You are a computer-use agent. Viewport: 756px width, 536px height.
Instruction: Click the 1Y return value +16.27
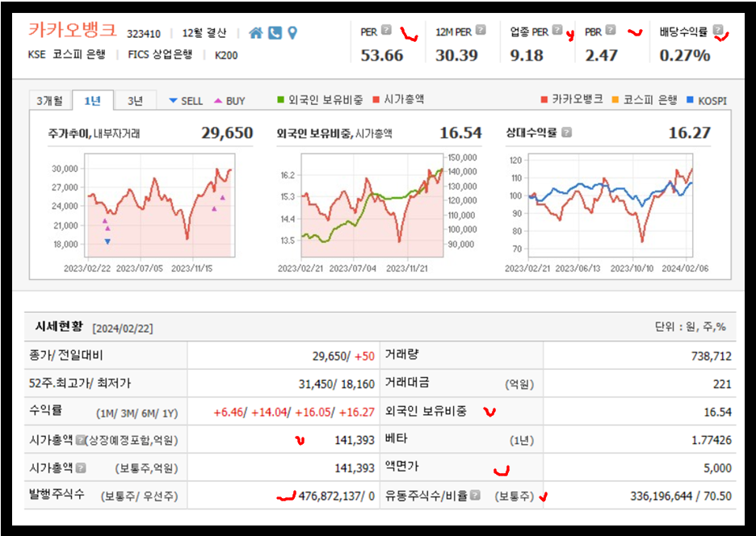tap(357, 412)
